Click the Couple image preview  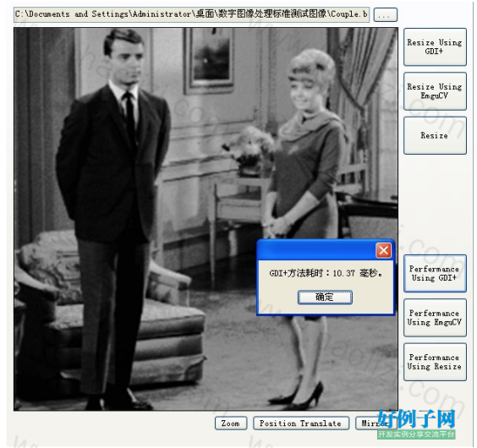[x=206, y=219]
